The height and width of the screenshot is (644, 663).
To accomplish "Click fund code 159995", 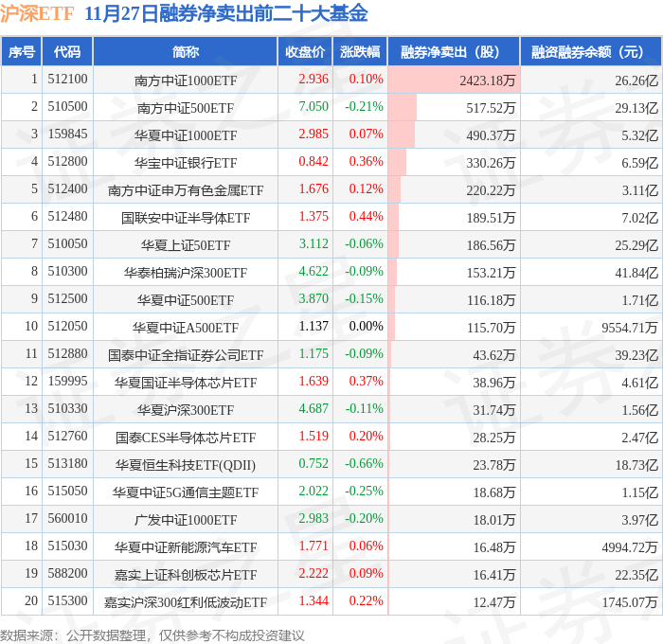I will point(67,381).
